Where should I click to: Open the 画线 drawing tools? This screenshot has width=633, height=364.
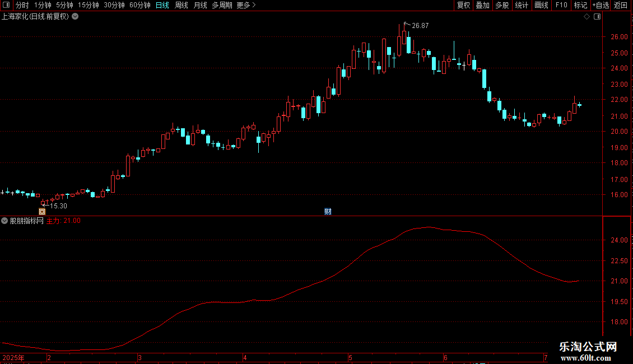pyautogui.click(x=541, y=5)
